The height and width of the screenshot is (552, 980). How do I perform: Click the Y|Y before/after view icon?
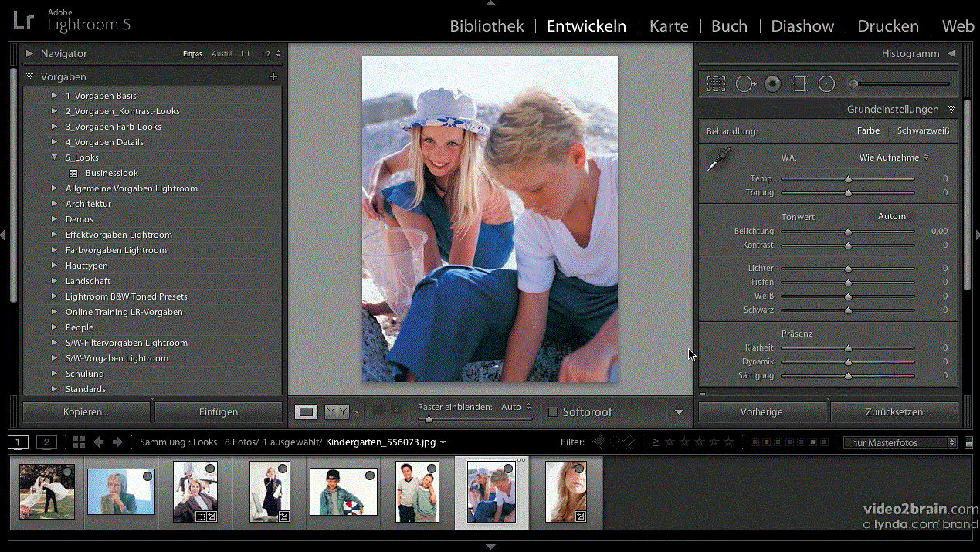click(337, 411)
